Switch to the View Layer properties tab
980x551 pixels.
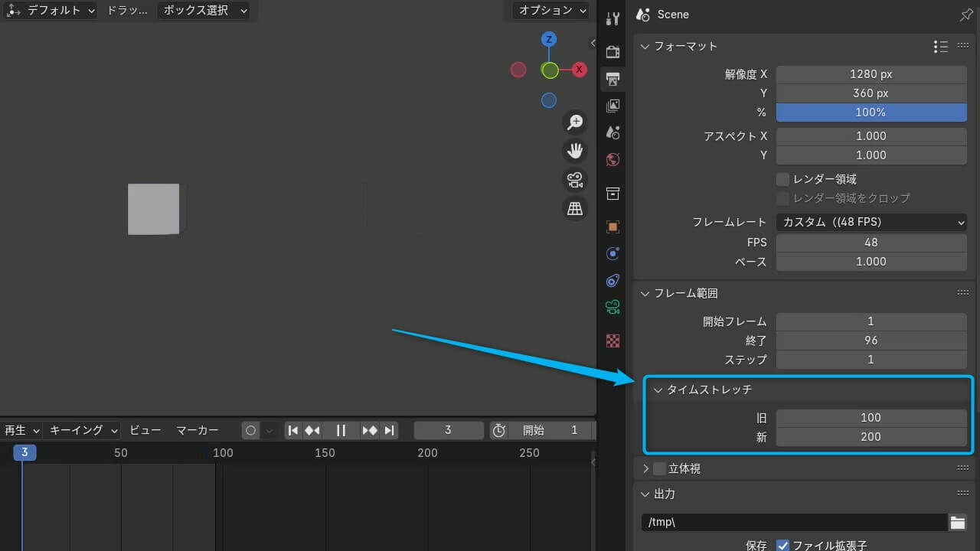[612, 105]
